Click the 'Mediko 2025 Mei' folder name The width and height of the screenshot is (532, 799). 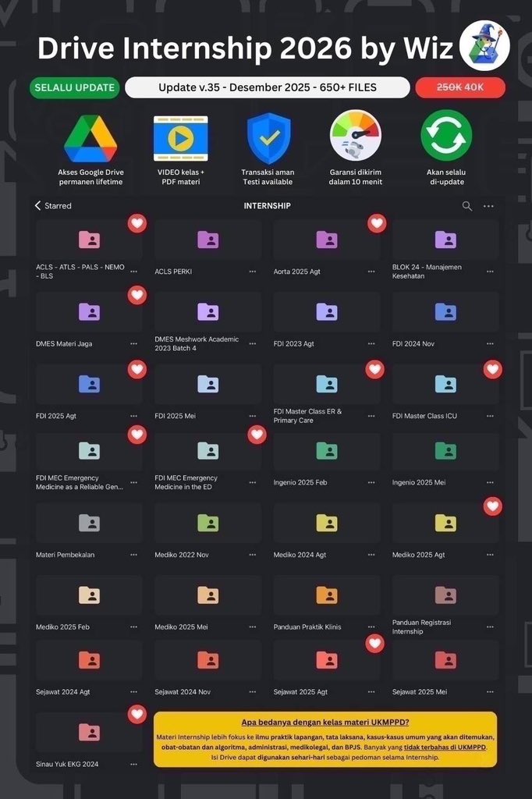[x=181, y=627]
